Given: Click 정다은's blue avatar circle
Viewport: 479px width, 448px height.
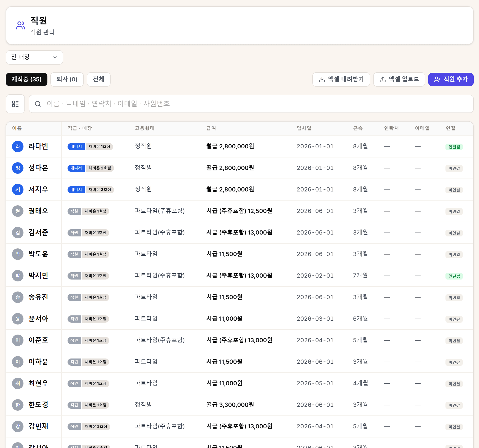Looking at the screenshot, I should click(x=17, y=168).
